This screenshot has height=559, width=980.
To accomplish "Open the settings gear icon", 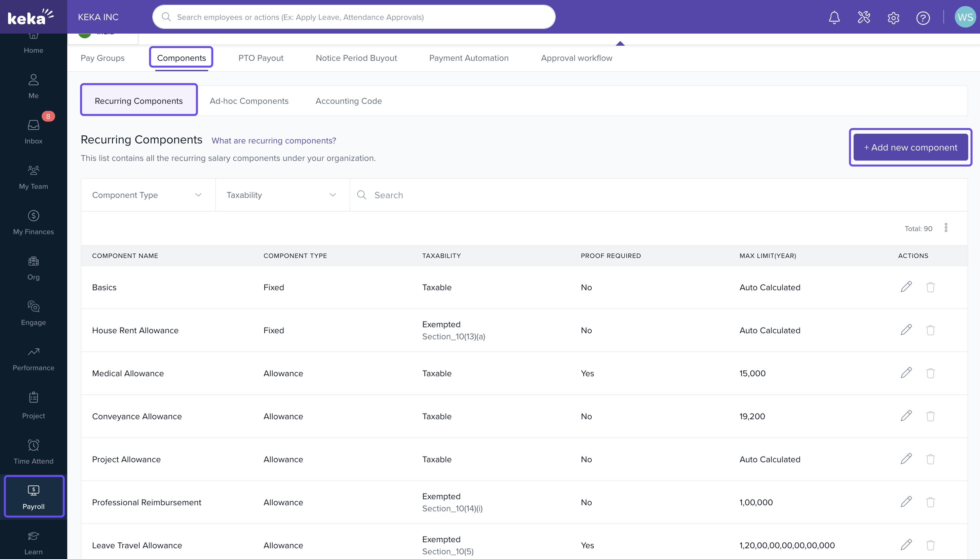I will [x=893, y=18].
